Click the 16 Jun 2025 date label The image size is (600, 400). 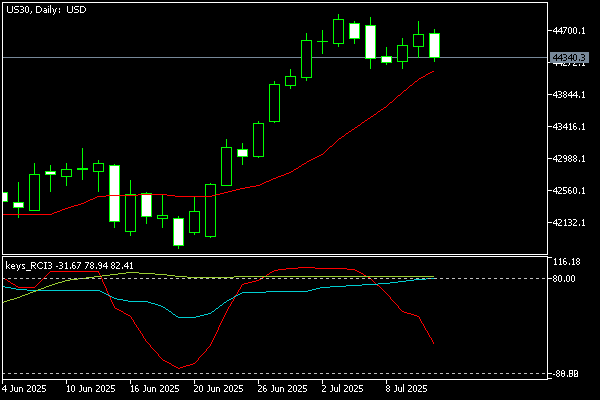[x=155, y=389]
